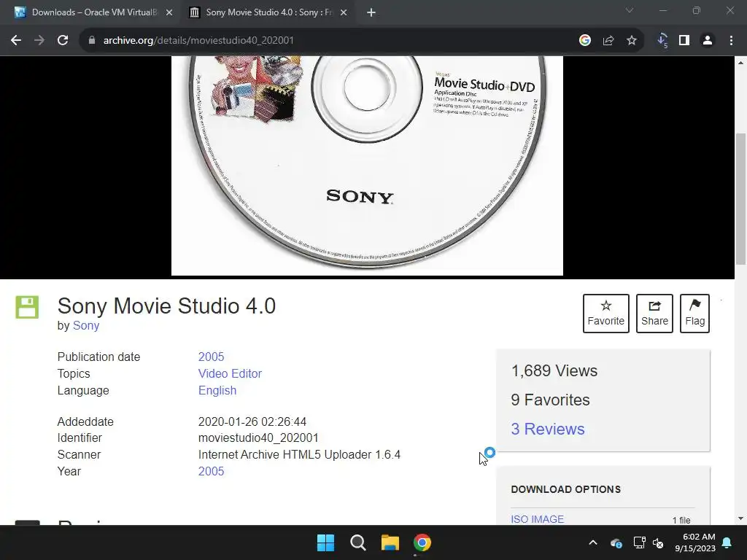The image size is (747, 560).
Task: Click the scrollbar up arrow
Action: (741, 63)
